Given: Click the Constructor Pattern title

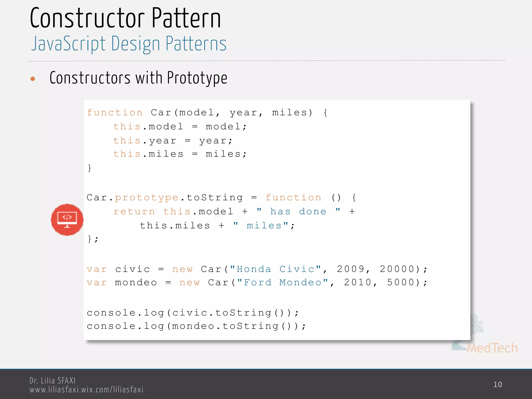Looking at the screenshot, I should pos(125,18).
